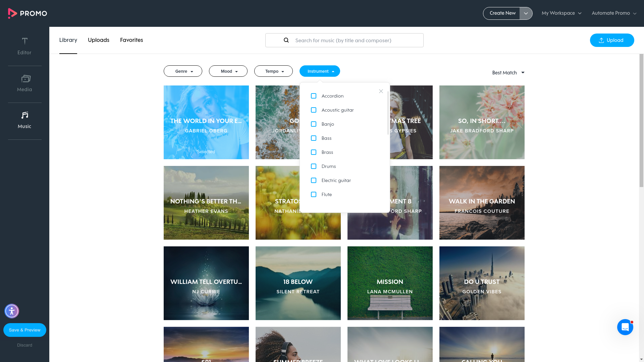Open the Best Match sort dropdown
The height and width of the screenshot is (362, 644).
tap(508, 73)
